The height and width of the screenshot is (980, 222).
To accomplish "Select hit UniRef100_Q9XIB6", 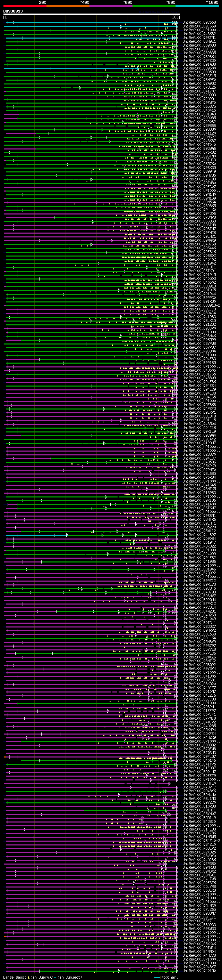I will (199, 501).
